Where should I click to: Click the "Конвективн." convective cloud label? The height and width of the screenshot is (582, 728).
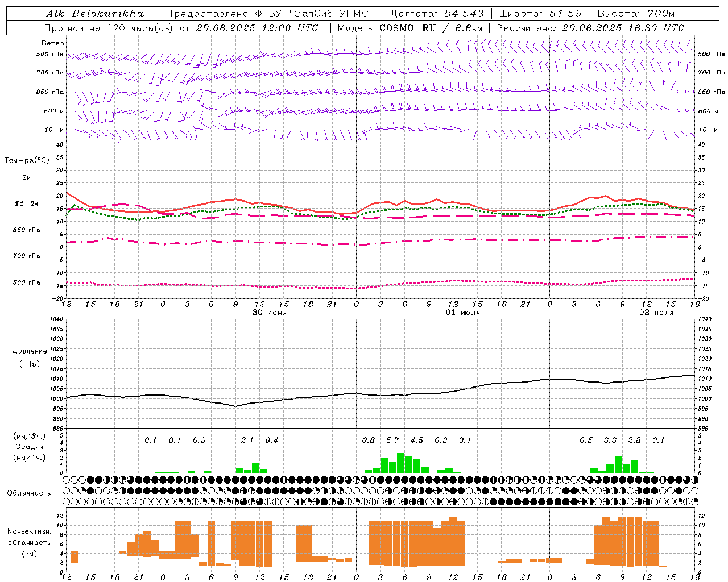pos(30,531)
